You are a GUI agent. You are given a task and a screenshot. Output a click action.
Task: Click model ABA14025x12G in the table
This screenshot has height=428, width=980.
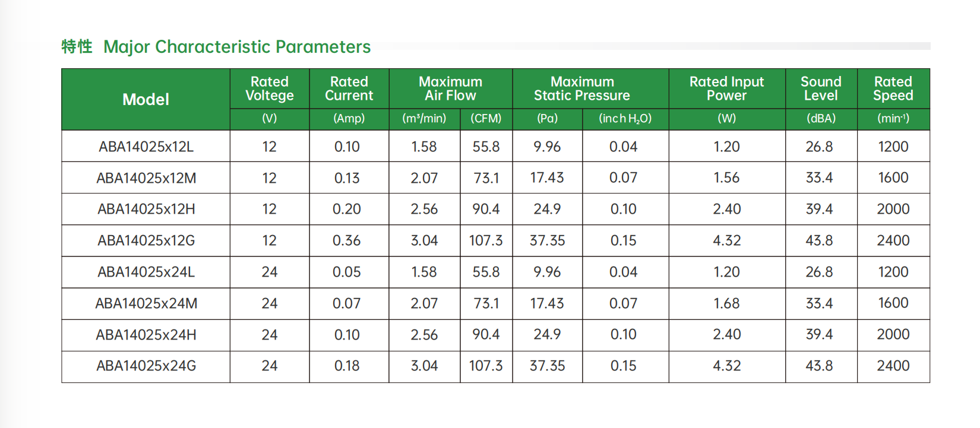coord(146,240)
